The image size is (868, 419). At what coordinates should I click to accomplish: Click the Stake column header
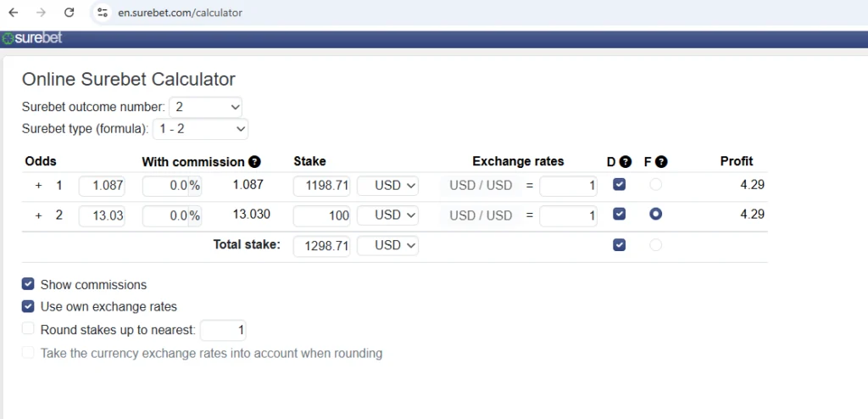click(x=309, y=161)
